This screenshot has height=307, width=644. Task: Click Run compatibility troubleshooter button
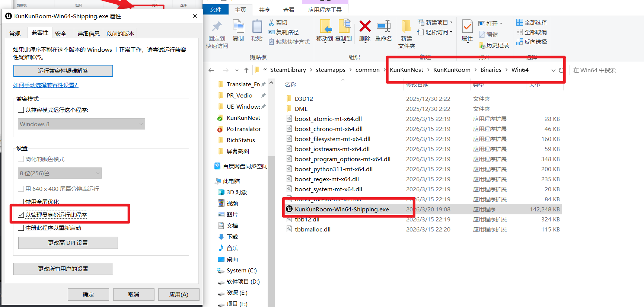(63, 71)
